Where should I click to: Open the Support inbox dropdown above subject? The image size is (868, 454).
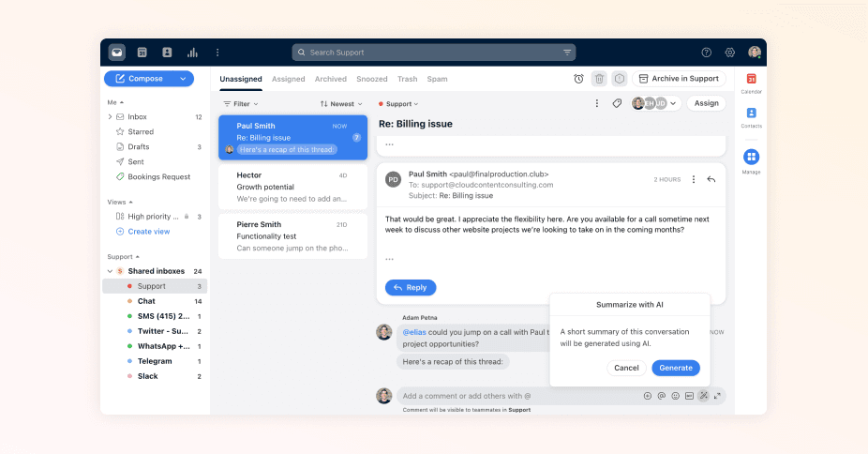[x=398, y=104]
